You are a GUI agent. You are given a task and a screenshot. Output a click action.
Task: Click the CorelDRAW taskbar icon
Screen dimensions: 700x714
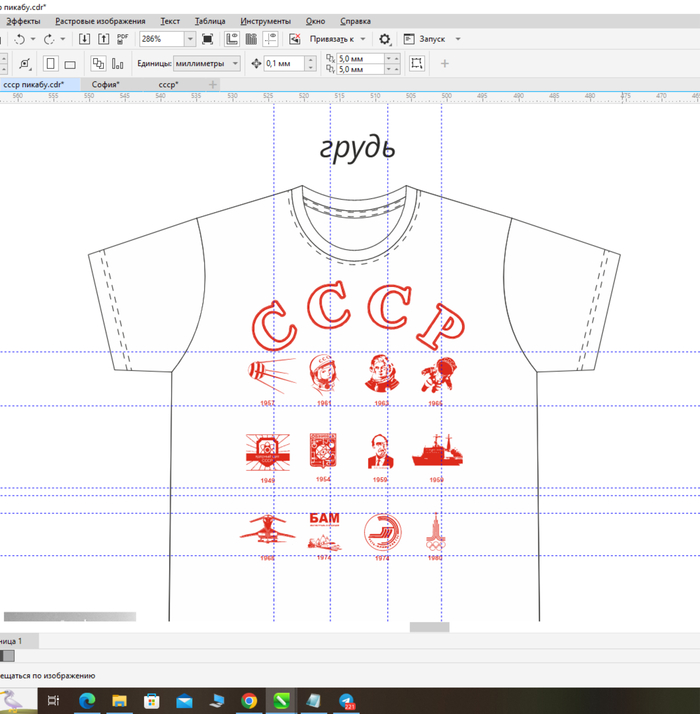281,700
